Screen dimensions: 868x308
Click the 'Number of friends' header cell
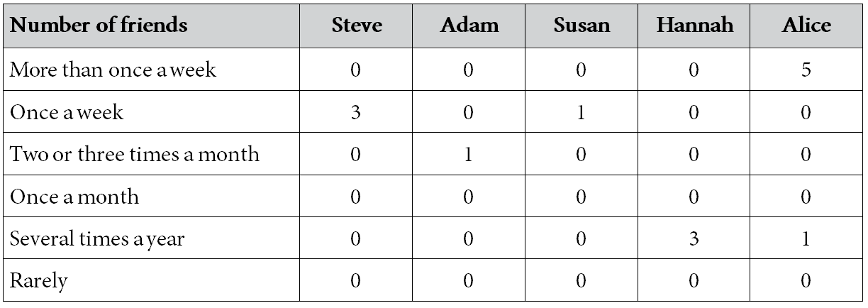[x=152, y=27]
